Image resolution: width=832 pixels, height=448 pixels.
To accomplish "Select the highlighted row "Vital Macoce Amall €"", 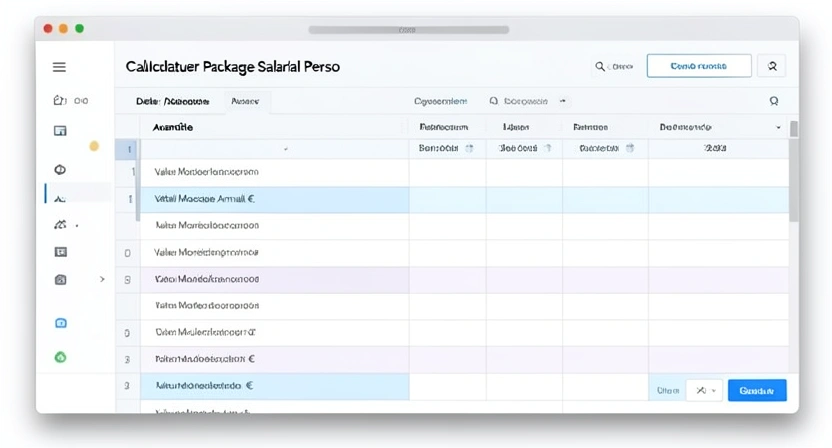I will pyautogui.click(x=452, y=199).
